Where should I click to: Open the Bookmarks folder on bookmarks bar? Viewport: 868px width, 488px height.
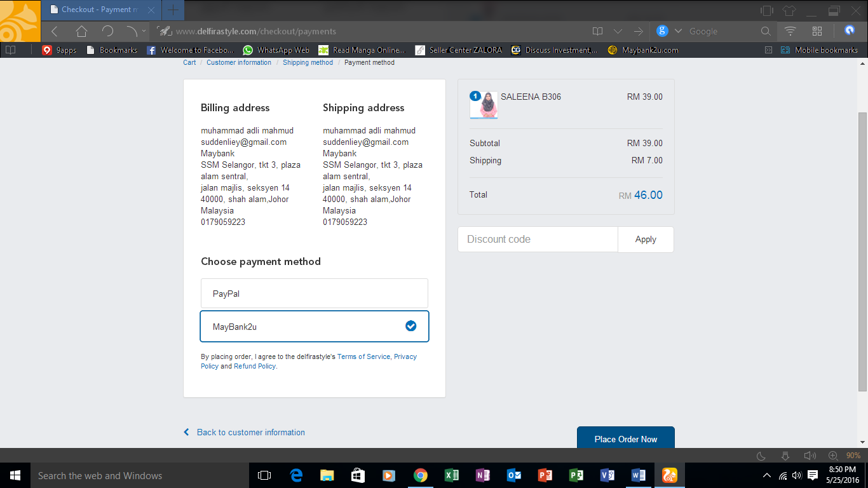click(112, 50)
